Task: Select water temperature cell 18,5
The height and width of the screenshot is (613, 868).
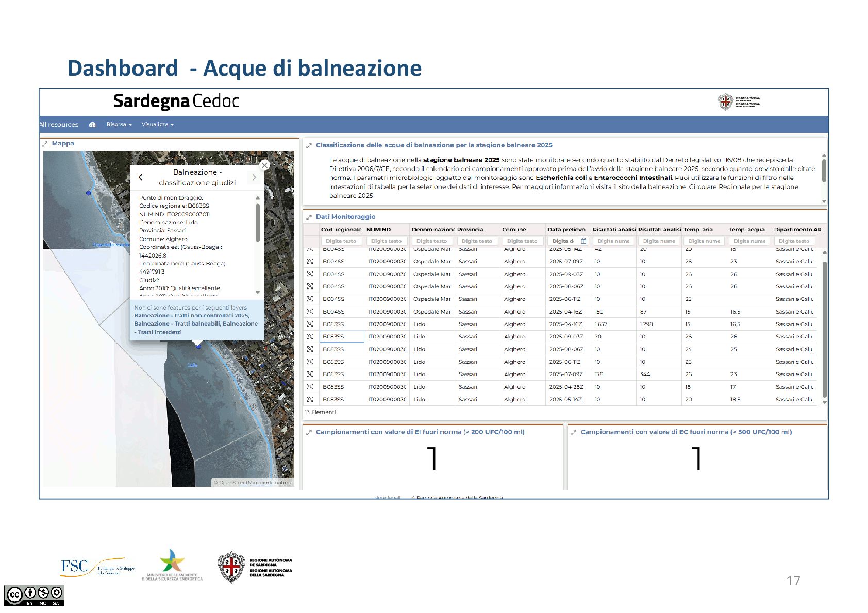Action: [749, 399]
